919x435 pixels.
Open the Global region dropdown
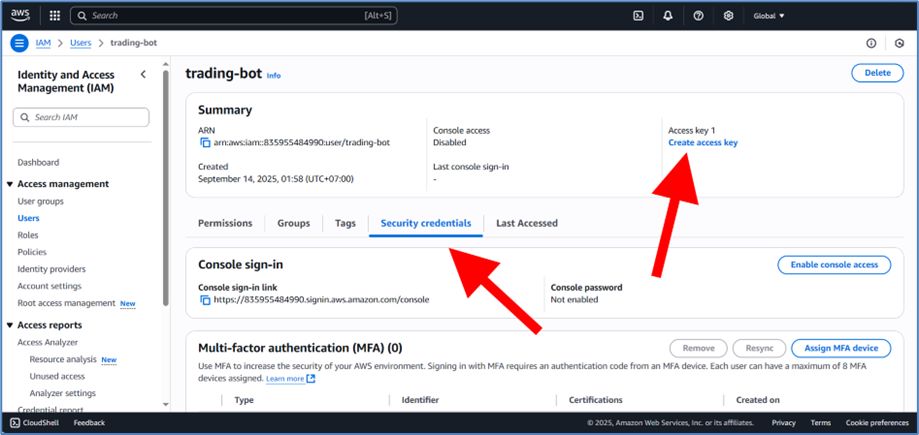768,16
